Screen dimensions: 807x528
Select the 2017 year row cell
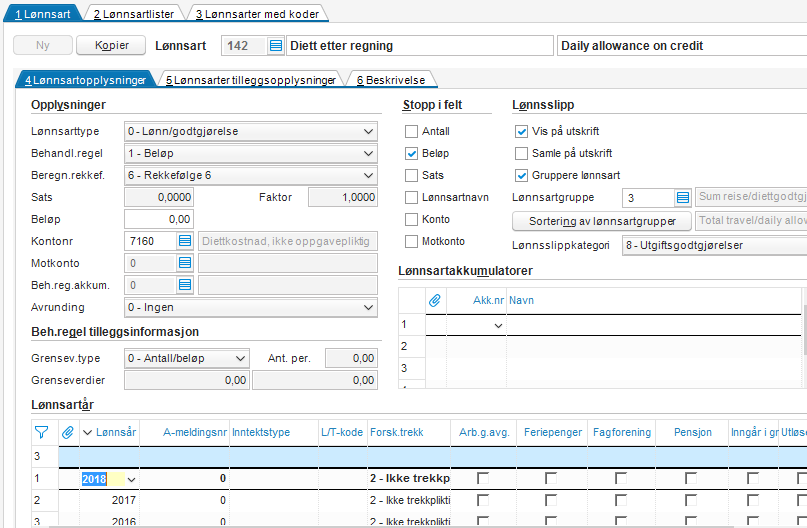tap(109, 500)
